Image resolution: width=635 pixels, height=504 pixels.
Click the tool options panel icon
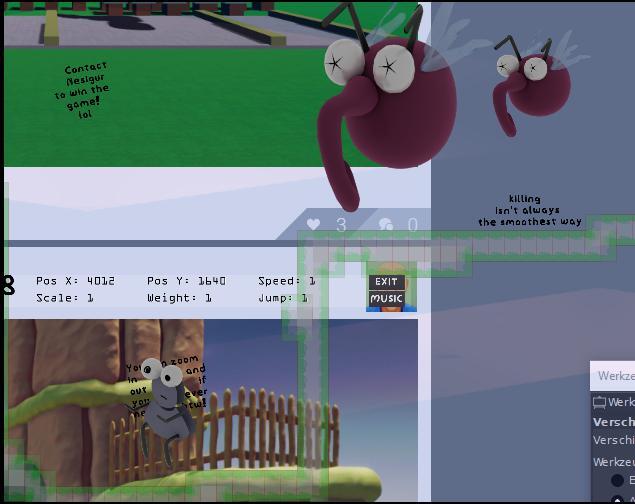[600, 402]
